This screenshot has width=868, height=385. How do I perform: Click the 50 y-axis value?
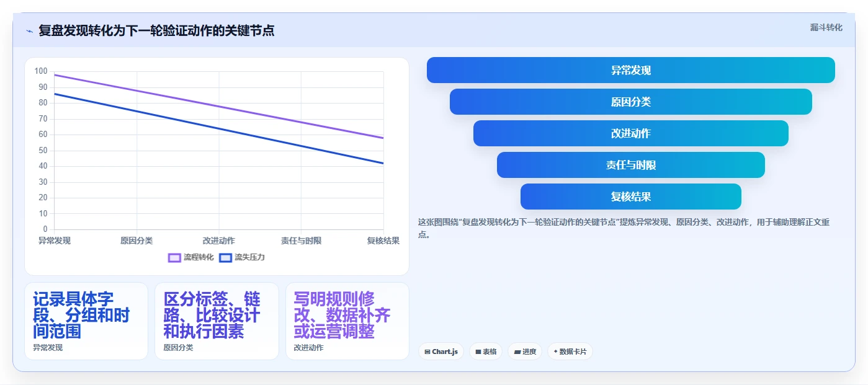[x=43, y=151]
